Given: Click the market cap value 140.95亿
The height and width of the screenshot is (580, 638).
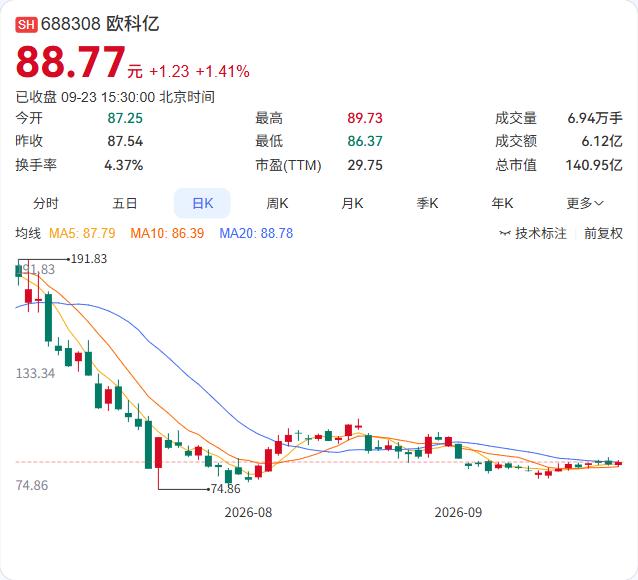Looking at the screenshot, I should point(594,165).
